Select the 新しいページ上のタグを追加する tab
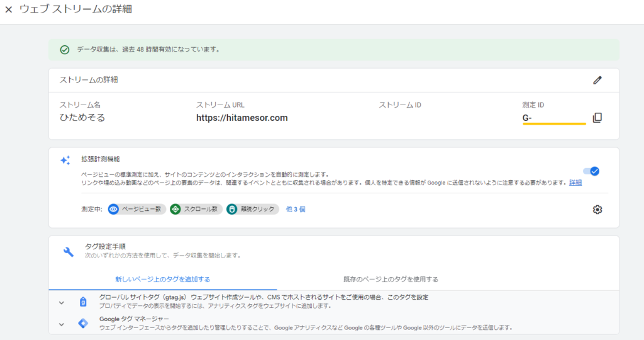Screen dimensions: 644x340 162,279
